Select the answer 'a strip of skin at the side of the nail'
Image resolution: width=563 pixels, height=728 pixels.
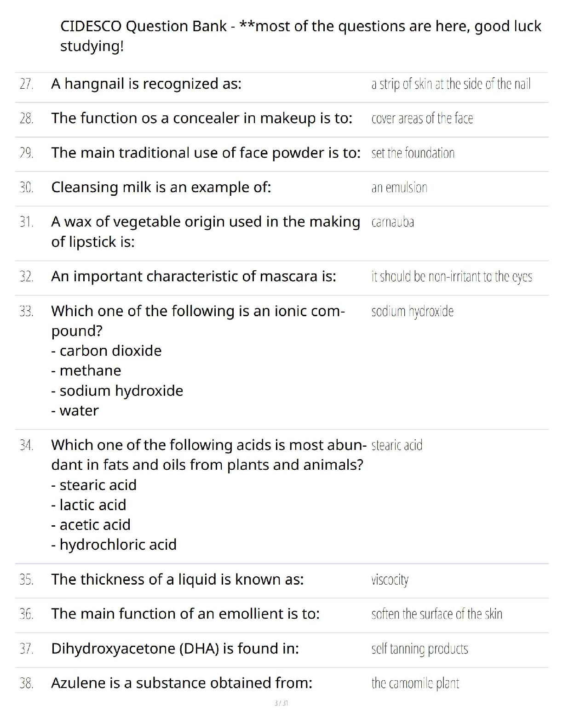pos(451,84)
